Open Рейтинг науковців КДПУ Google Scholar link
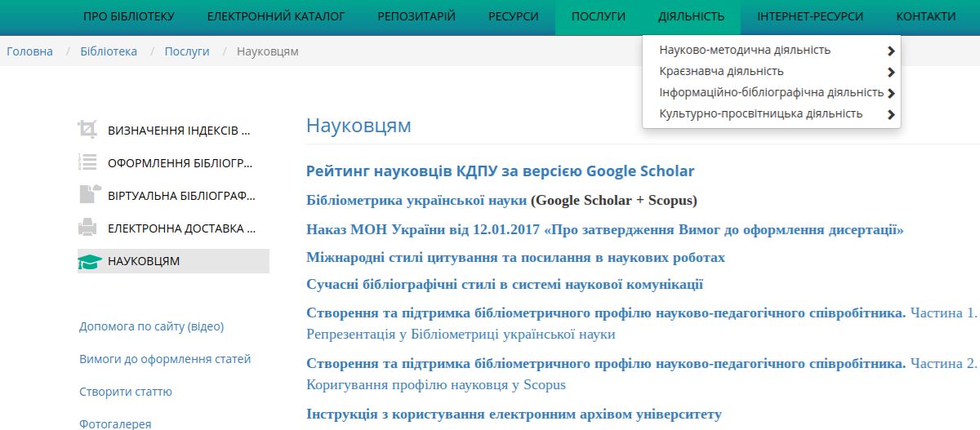The image size is (980, 430). click(500, 171)
